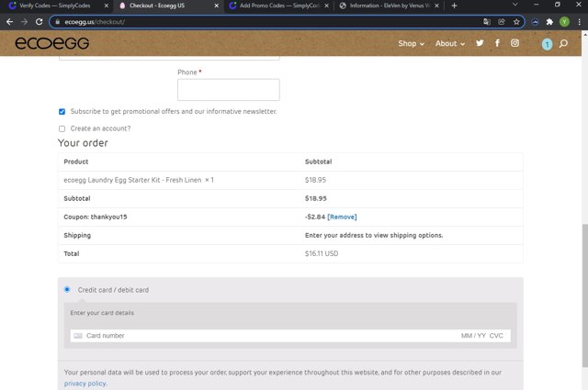Open the browser extensions puzzle icon

(x=549, y=22)
